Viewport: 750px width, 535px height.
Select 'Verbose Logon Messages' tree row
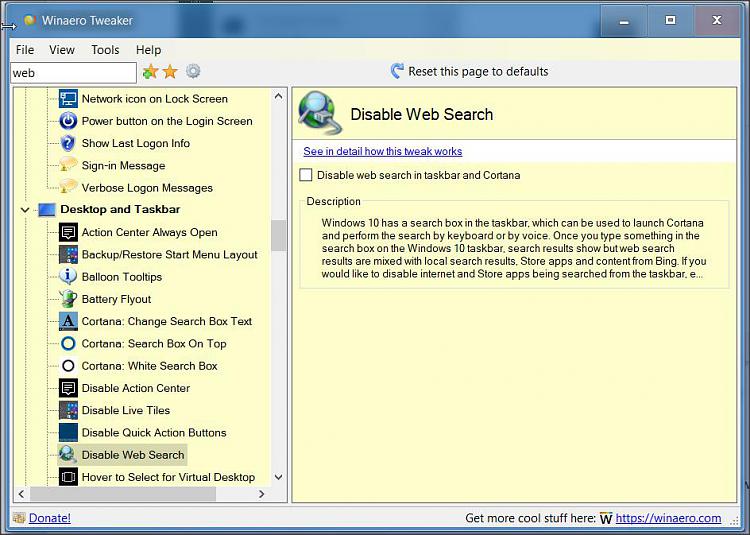pos(147,188)
